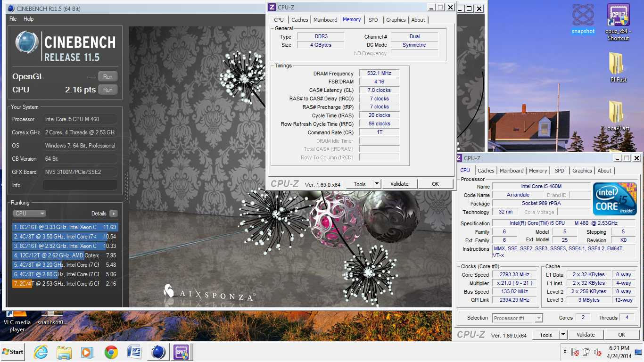This screenshot has width=644, height=362.
Task: Click the Start button
Action: point(13,352)
